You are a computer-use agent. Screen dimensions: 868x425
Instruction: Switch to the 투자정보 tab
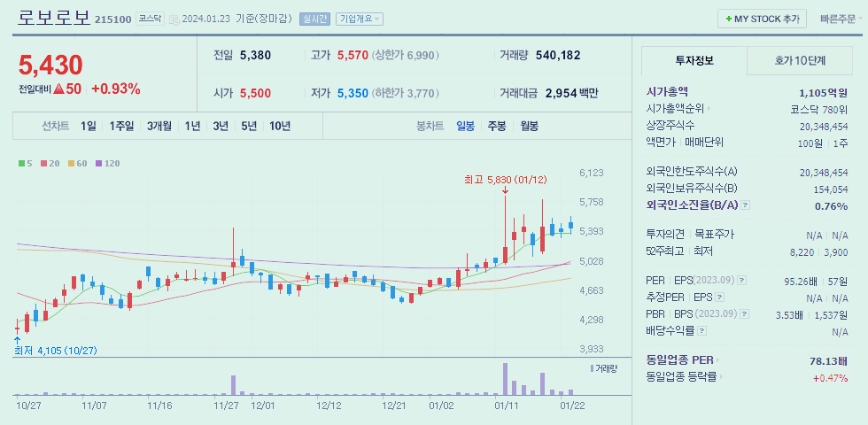[694, 61]
